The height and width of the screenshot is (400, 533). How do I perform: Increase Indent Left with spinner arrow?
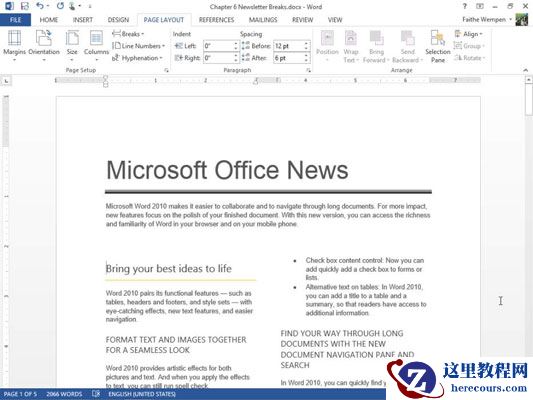236,44
